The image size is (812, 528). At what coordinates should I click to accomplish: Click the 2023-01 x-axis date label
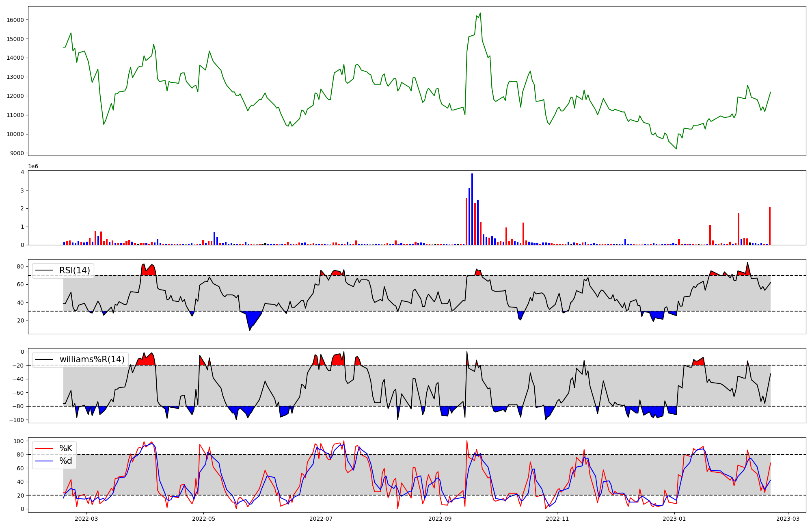pos(675,519)
